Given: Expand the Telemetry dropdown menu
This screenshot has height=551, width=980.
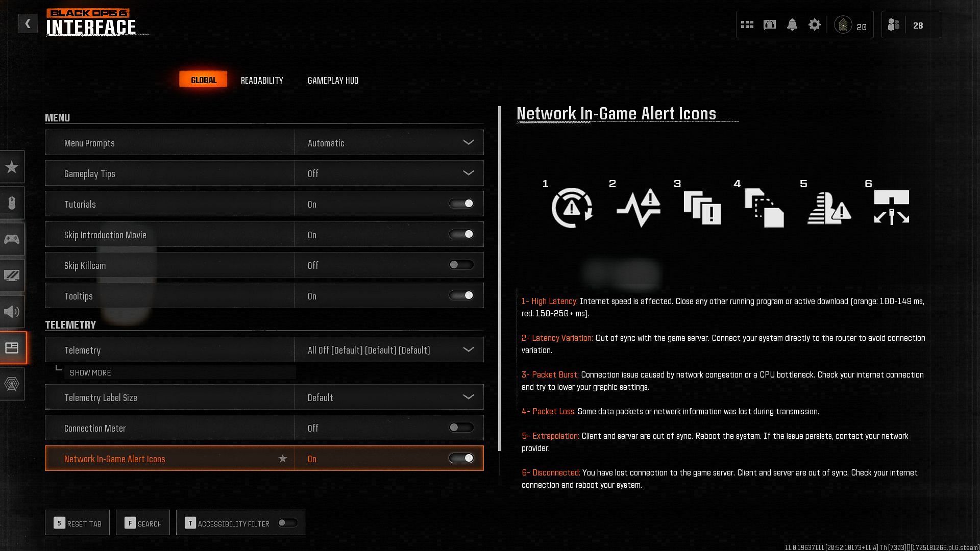Looking at the screenshot, I should coord(469,349).
